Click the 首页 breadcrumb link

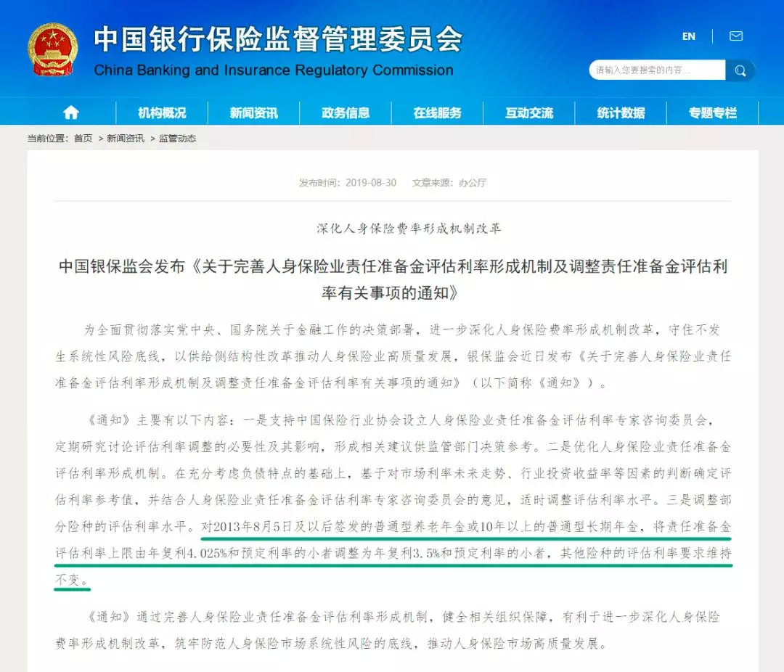[x=83, y=139]
